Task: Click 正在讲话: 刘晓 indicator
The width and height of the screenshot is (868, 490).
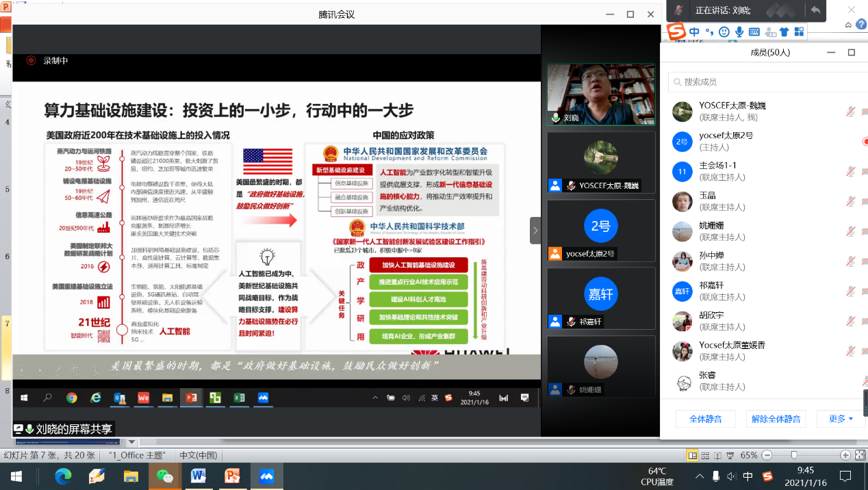Action: [x=723, y=10]
